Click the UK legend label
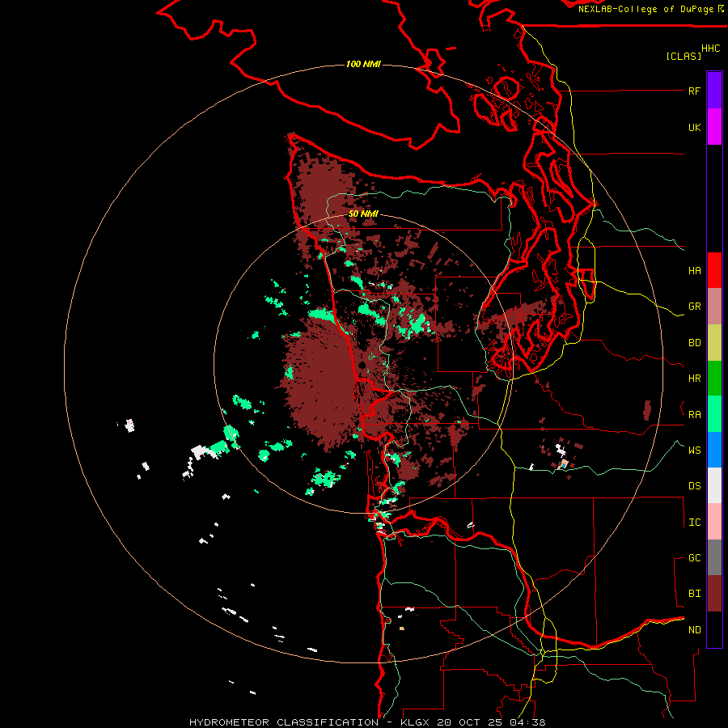This screenshot has width=728, height=728. pyautogui.click(x=694, y=127)
